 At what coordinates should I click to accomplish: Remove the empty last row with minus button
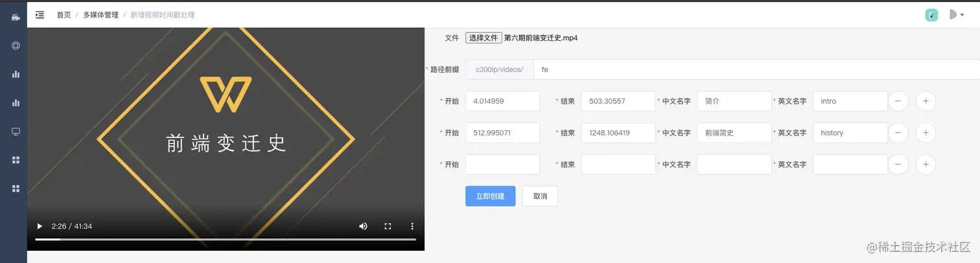898,165
